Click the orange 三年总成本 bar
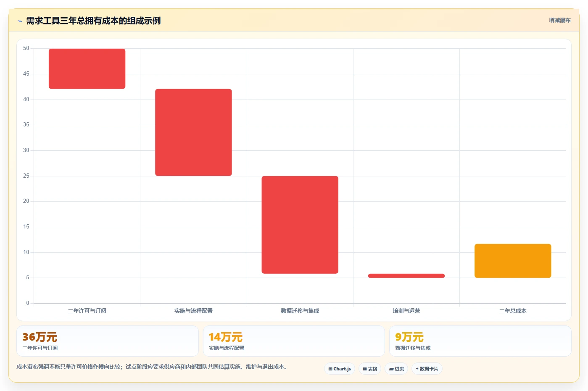Screen dimensions: 588x391 coord(513,261)
